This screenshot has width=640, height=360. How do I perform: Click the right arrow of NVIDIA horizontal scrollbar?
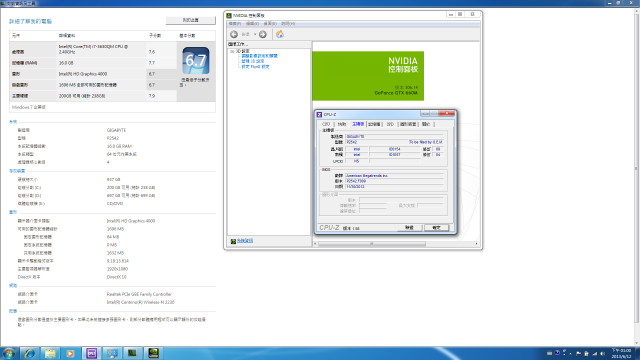476,244
